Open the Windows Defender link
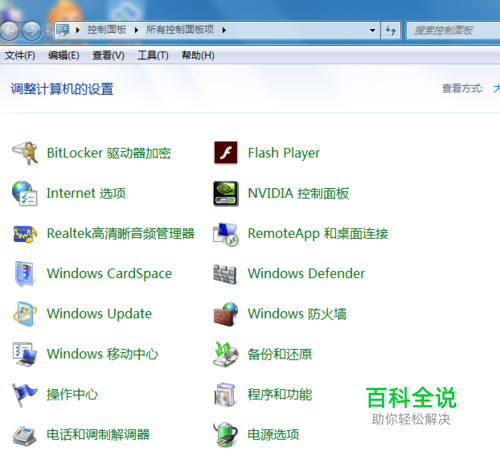Viewport: 500px width, 458px height. click(x=306, y=274)
